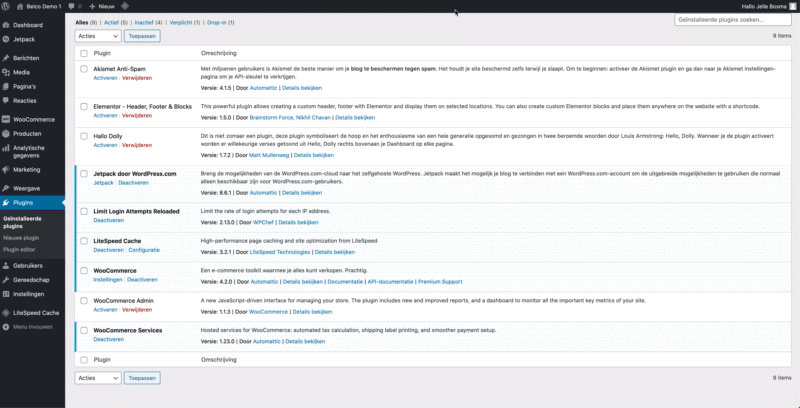Screen dimensions: 800x408
Task: Activate Elementor Header, Footer & Blocks
Action: coord(105,116)
